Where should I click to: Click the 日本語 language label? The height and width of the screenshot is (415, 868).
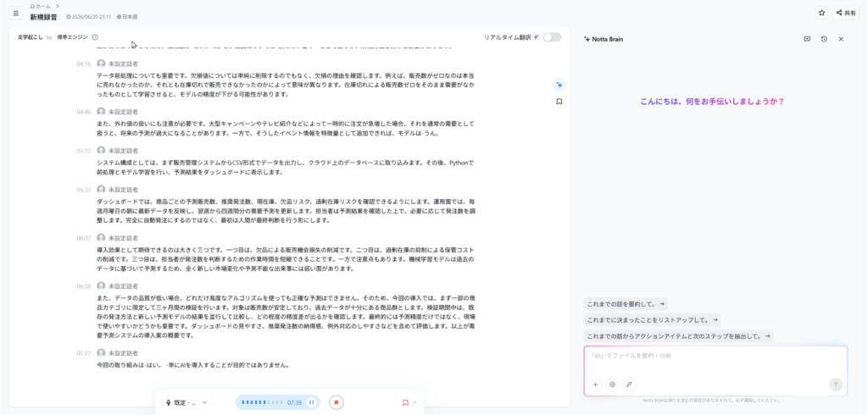130,17
